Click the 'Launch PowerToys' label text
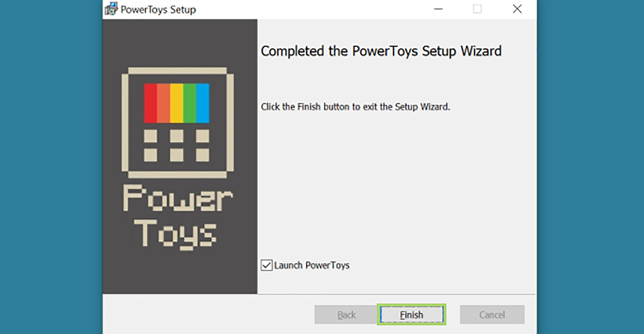The width and height of the screenshot is (644, 334). tap(312, 265)
